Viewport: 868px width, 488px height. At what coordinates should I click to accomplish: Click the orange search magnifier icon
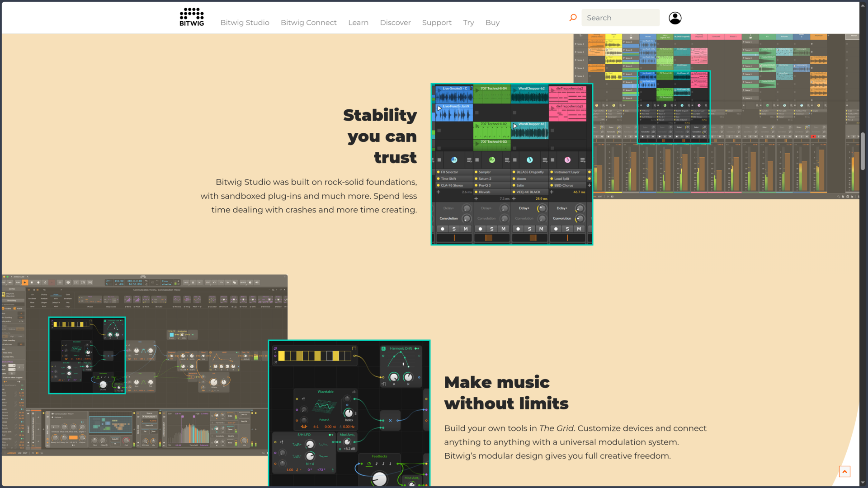[573, 18]
